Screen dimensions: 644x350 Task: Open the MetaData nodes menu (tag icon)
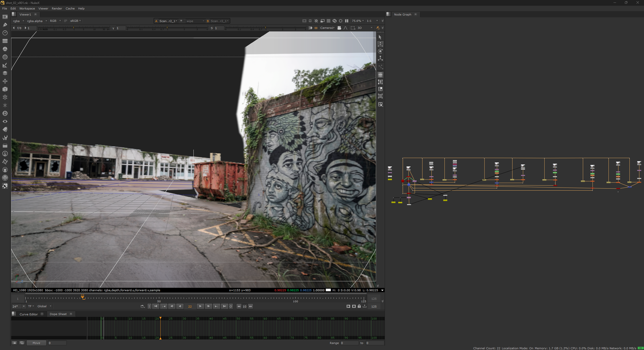[5, 129]
